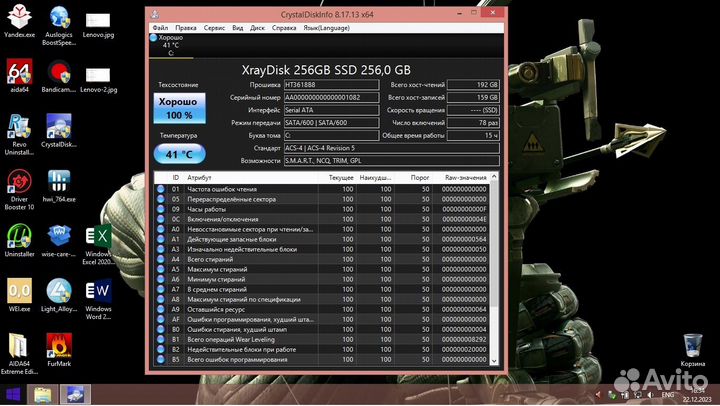This screenshot has width=720, height=406.
Task: Open hwi_764.exe desktop icon
Action: tap(59, 186)
